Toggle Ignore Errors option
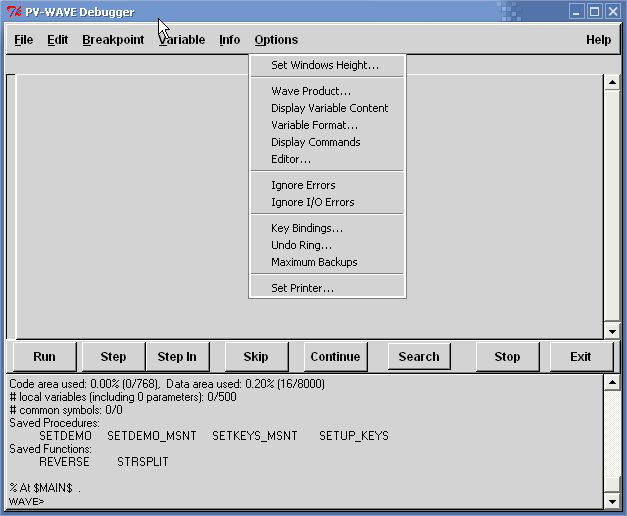Screen dimensions: 627x516 (x=327, y=185)
